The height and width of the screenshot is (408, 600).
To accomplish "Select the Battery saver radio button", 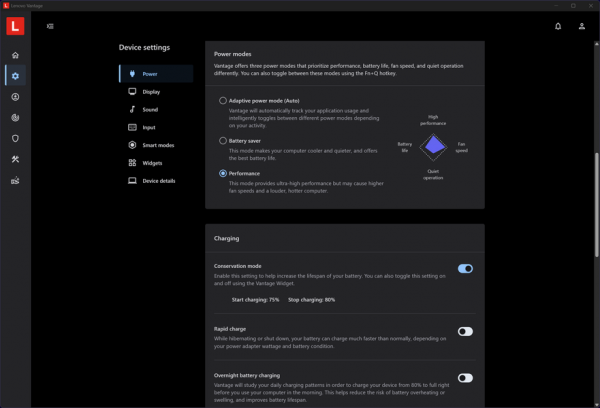I will [223, 140].
